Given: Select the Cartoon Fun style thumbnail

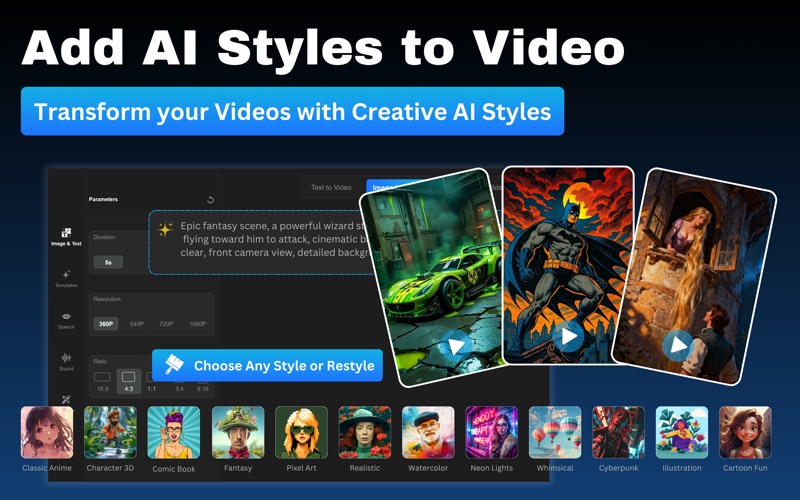Looking at the screenshot, I should point(745,433).
